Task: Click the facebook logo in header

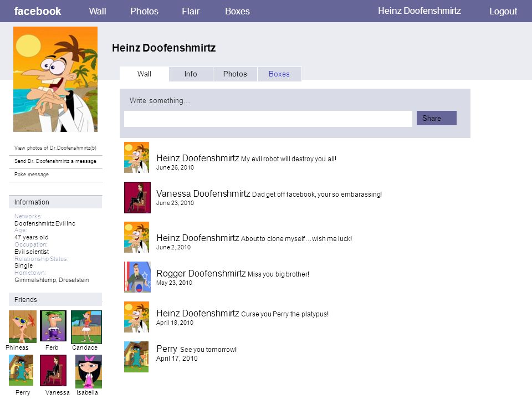Action: [x=37, y=11]
